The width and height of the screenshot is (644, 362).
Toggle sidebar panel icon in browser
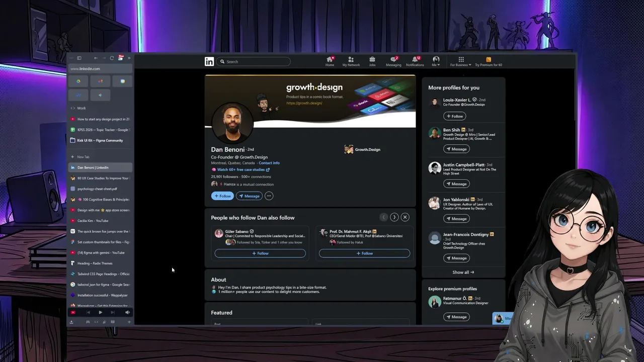pyautogui.click(x=79, y=58)
